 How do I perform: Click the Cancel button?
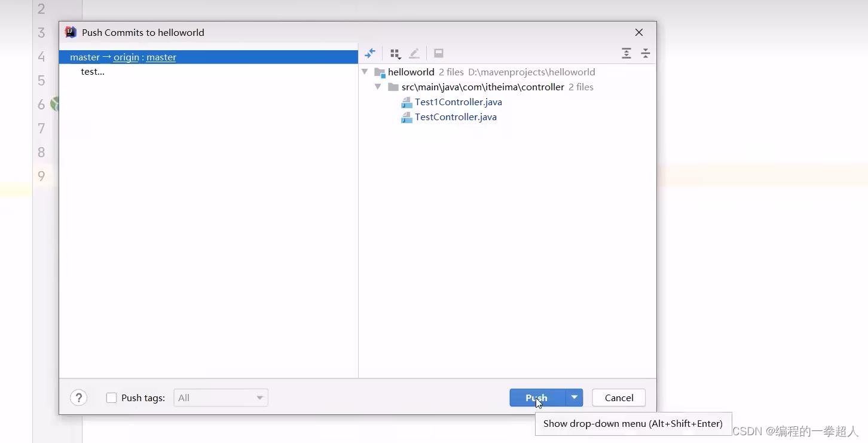[619, 398]
